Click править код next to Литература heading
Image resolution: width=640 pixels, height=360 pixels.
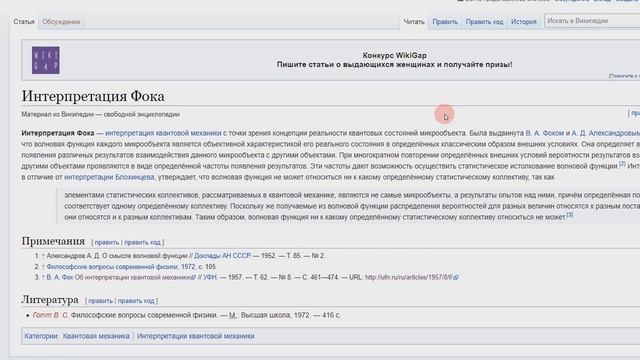[x=136, y=301]
